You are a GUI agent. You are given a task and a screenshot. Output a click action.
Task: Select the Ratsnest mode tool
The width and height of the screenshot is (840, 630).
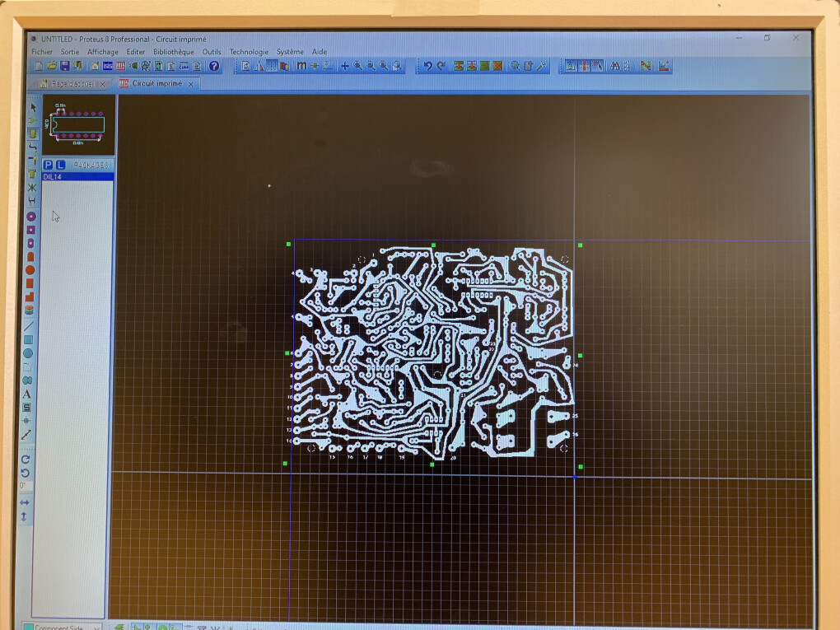tap(32, 187)
